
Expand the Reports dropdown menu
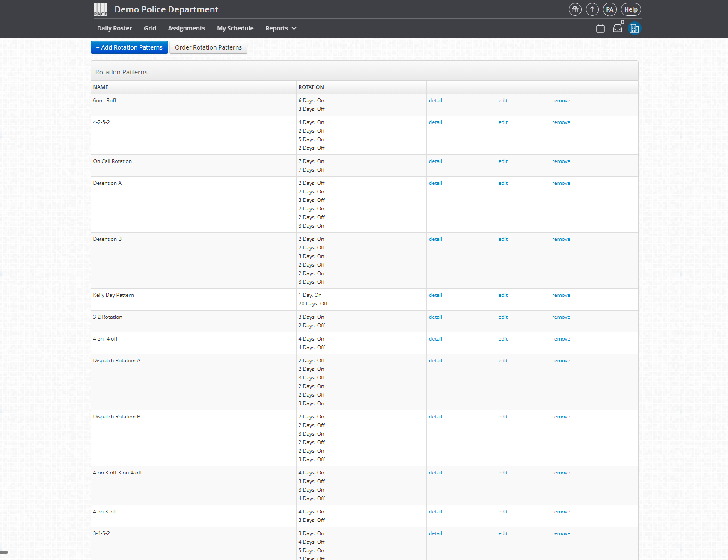point(281,28)
